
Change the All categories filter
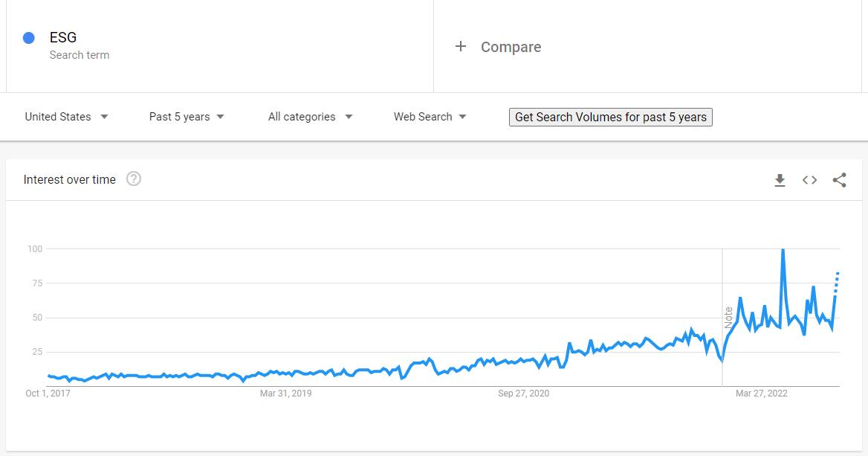click(x=301, y=117)
